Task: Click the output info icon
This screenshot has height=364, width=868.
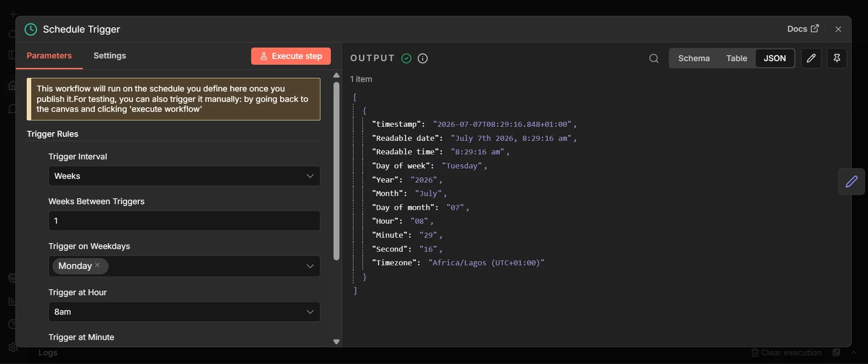Action: (x=423, y=58)
